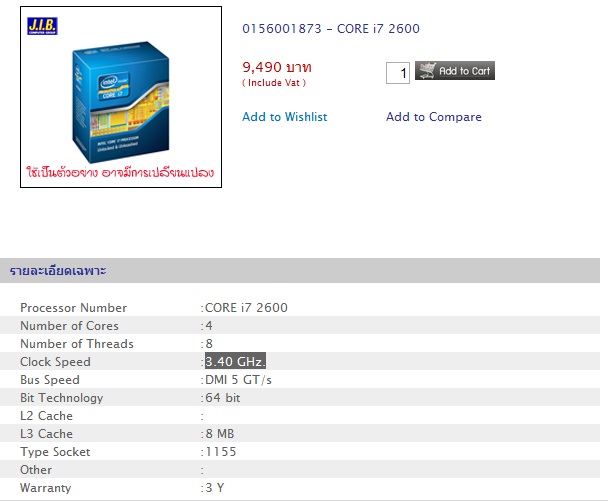The width and height of the screenshot is (608, 501).
Task: Click the Add to Compare link
Action: 433,117
